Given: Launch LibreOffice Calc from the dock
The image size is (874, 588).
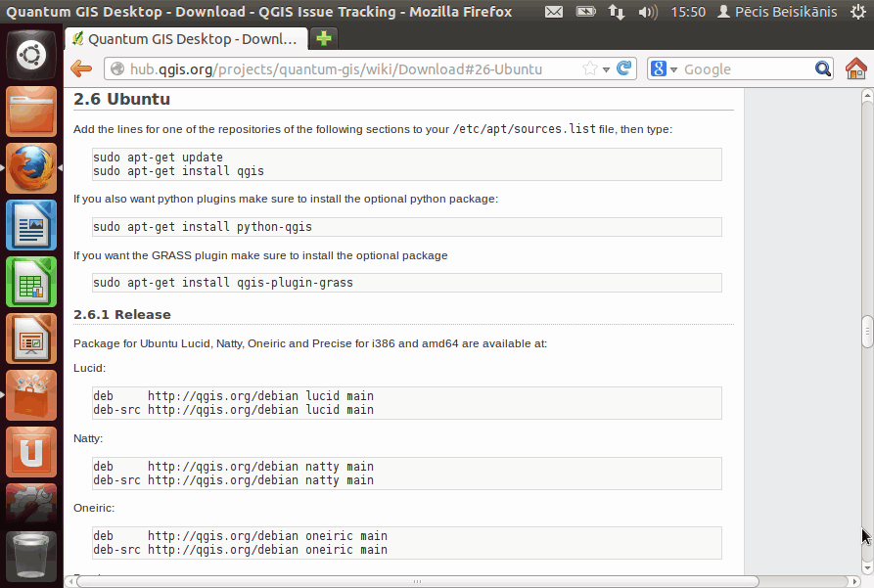Looking at the screenshot, I should (31, 282).
